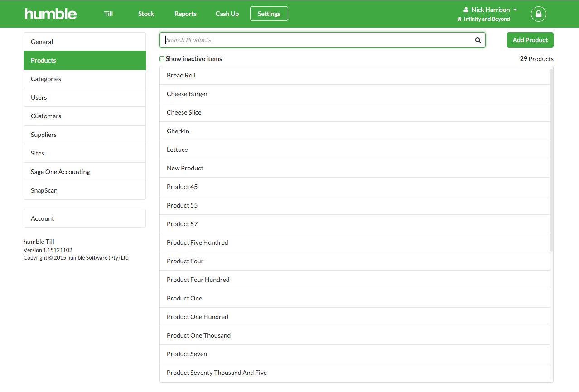Viewport: 579px width, 392px height.
Task: Click the home icon beside Infinity and Beyond
Action: [459, 19]
